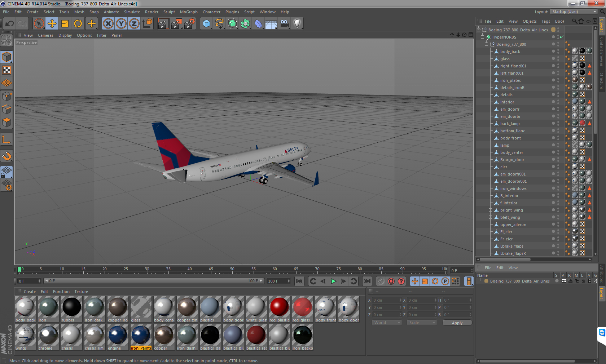Viewport: 606px width, 364px height.
Task: Switch to Texture mode
Action: click(6, 70)
